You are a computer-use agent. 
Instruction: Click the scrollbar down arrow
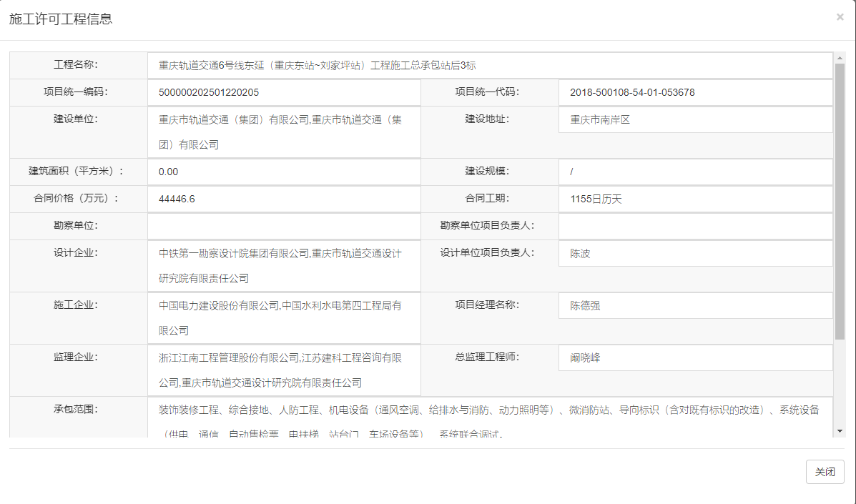(840, 431)
